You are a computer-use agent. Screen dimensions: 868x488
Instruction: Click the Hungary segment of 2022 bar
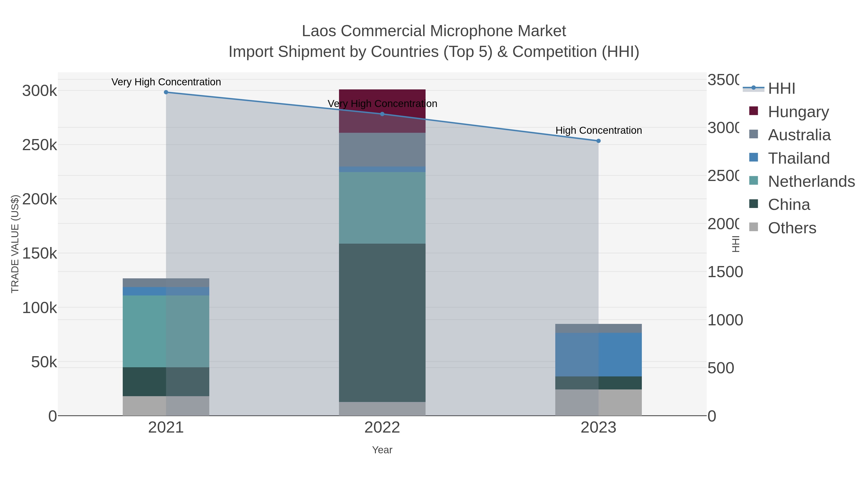[382, 111]
